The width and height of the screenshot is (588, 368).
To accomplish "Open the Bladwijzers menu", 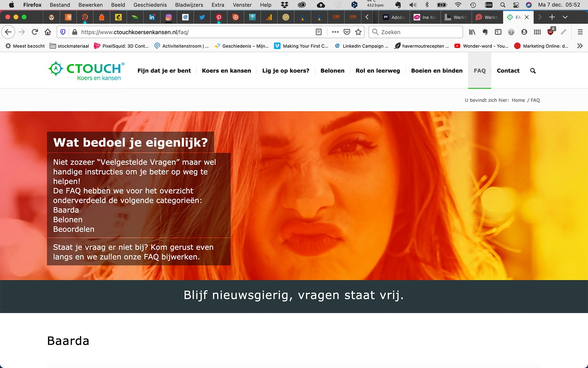I will 189,5.
